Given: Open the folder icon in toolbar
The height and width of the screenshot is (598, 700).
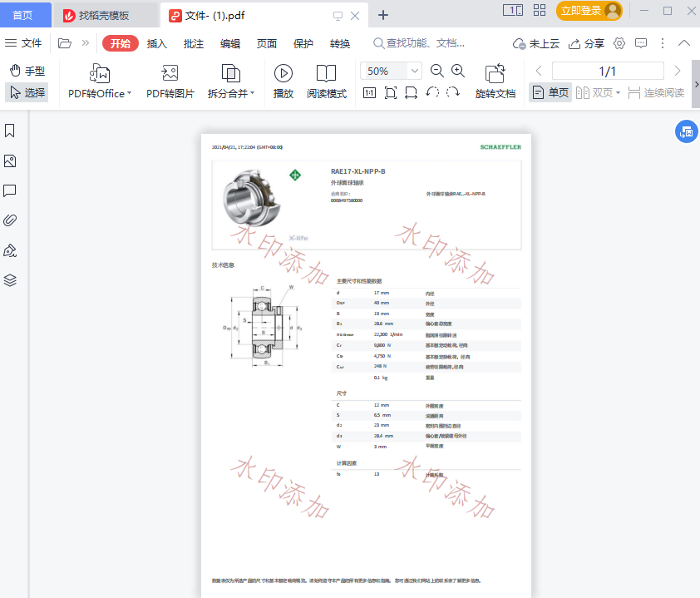Looking at the screenshot, I should pos(65,43).
